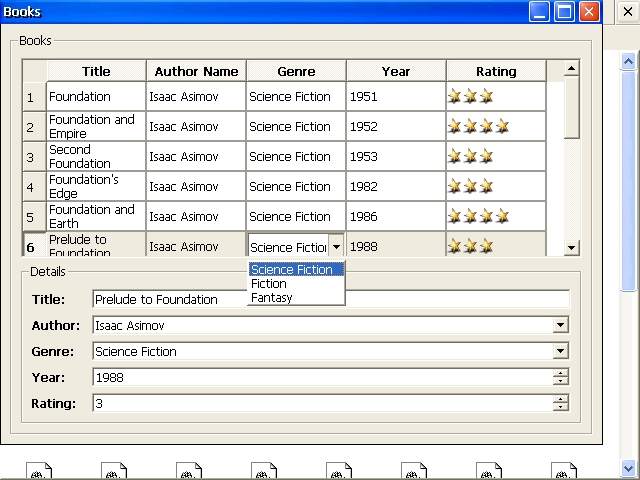Decrease the Rating spin box value
Image resolution: width=640 pixels, height=480 pixels.
561,408
